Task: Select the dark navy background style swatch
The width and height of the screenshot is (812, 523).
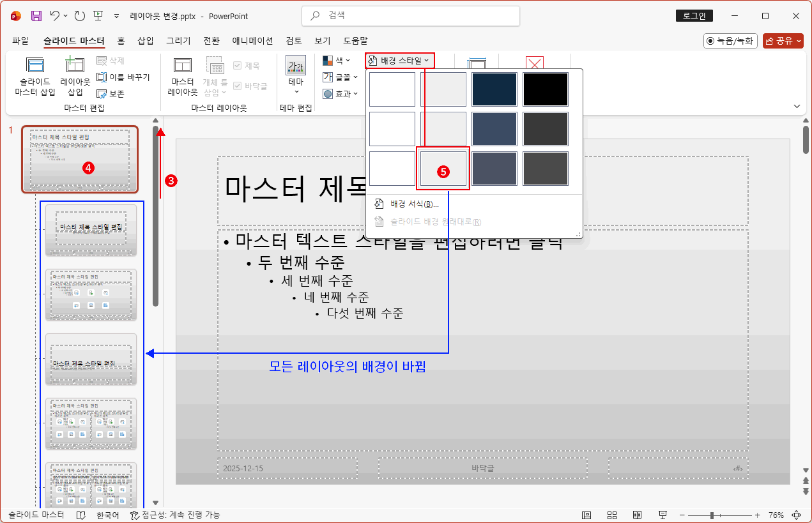Action: click(x=494, y=89)
